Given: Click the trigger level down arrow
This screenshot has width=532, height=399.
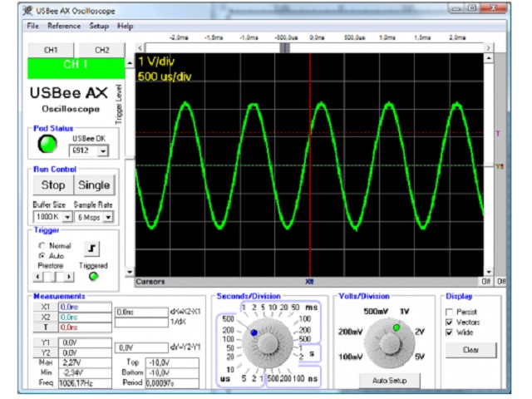Looking at the screenshot, I should coord(130,272).
